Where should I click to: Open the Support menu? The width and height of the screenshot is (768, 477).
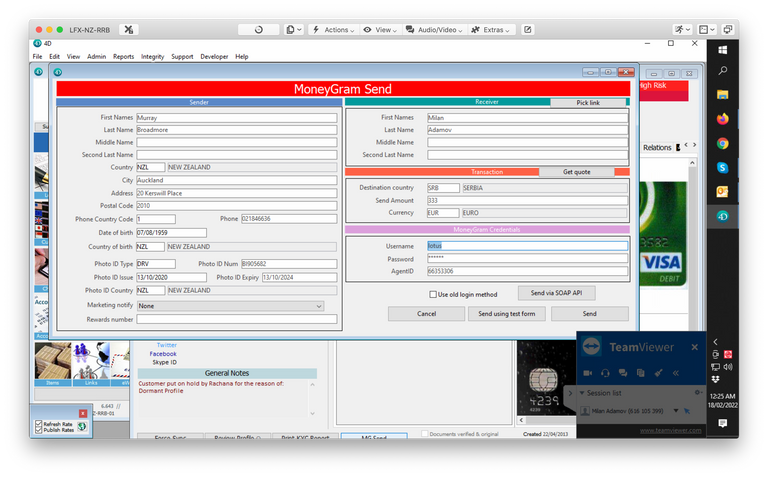pos(182,56)
